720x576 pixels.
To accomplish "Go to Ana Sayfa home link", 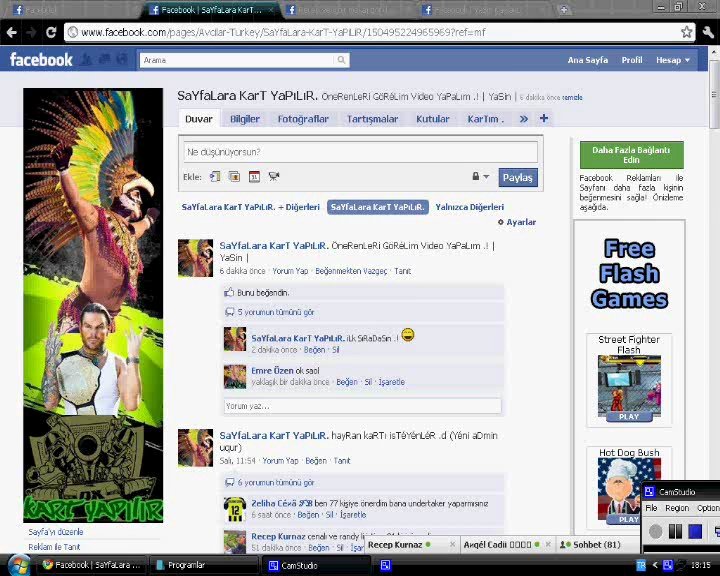I will [587, 60].
